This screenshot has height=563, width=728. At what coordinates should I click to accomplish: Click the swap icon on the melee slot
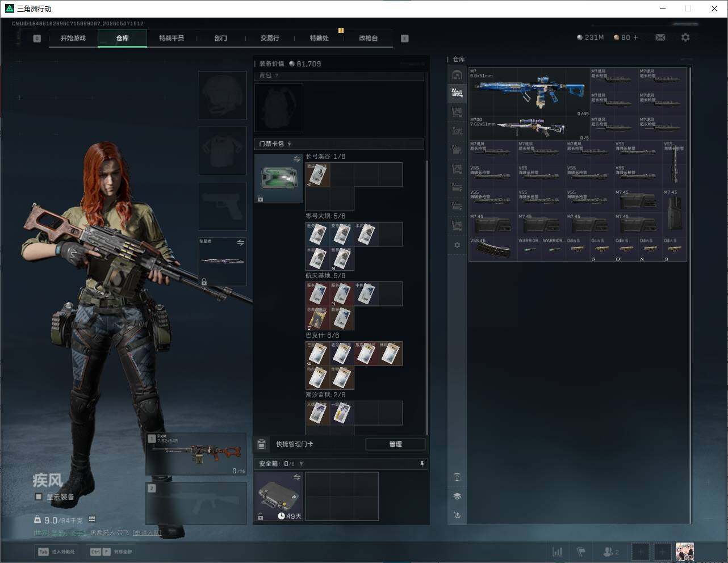pos(240,242)
